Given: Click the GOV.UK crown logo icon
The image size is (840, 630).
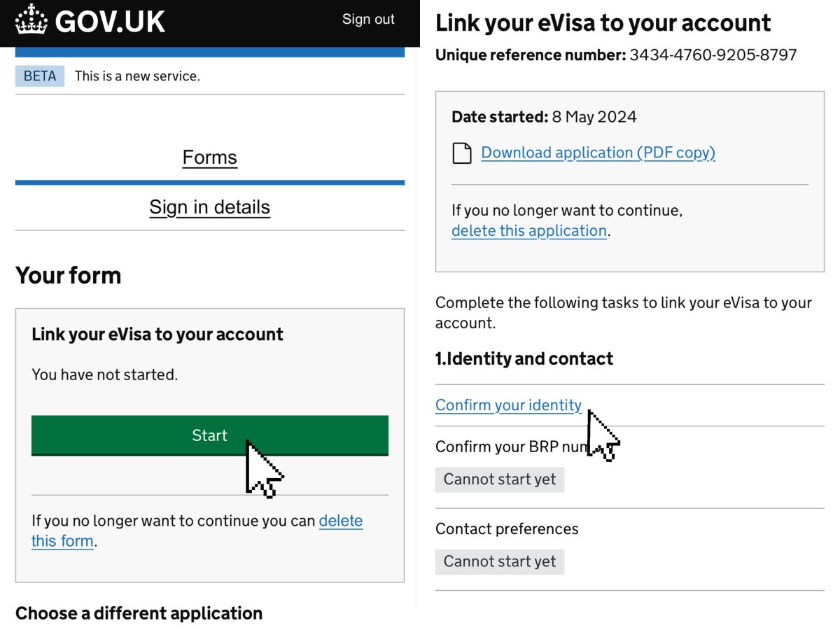Looking at the screenshot, I should (x=31, y=20).
